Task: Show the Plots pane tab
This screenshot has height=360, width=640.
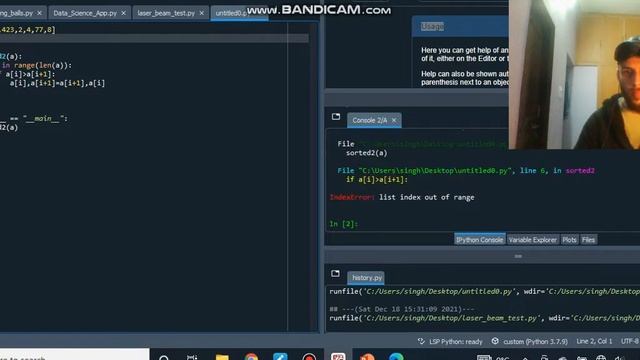Action: point(569,240)
